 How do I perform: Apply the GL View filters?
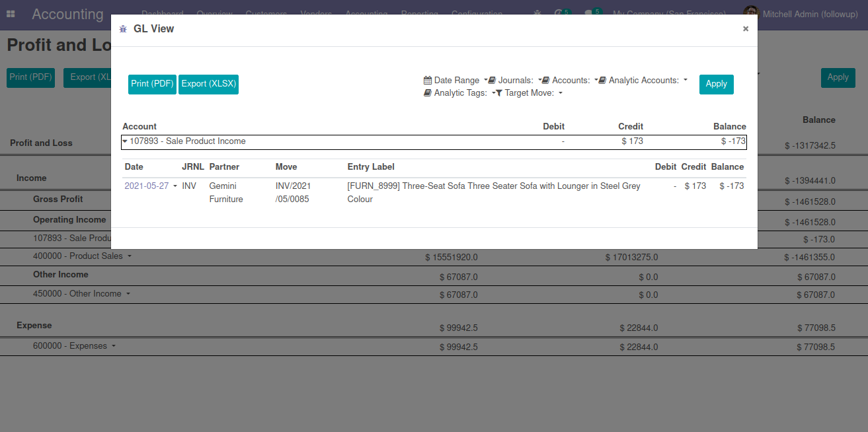716,84
